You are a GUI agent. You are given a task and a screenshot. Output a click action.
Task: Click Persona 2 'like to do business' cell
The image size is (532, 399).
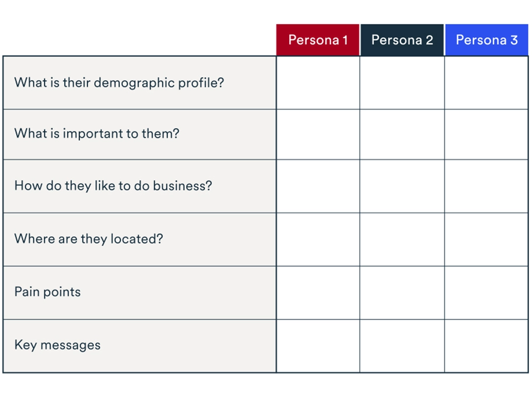[402, 186]
